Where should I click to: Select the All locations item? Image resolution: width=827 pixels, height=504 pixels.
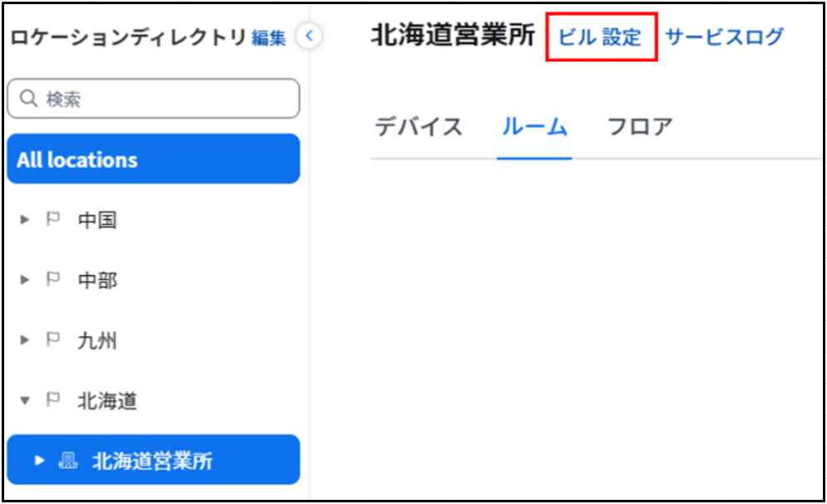(153, 159)
